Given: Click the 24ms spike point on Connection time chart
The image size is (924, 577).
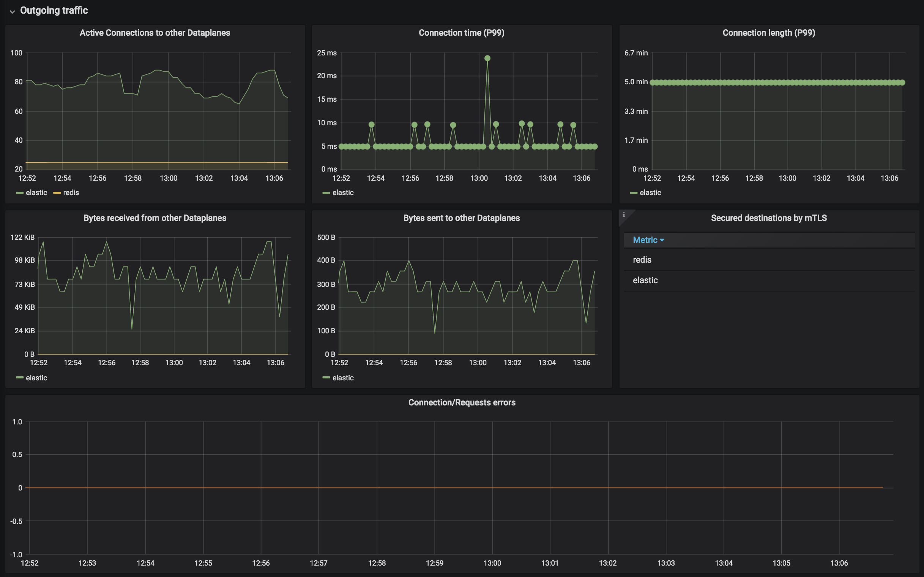Looking at the screenshot, I should pyautogui.click(x=487, y=58).
